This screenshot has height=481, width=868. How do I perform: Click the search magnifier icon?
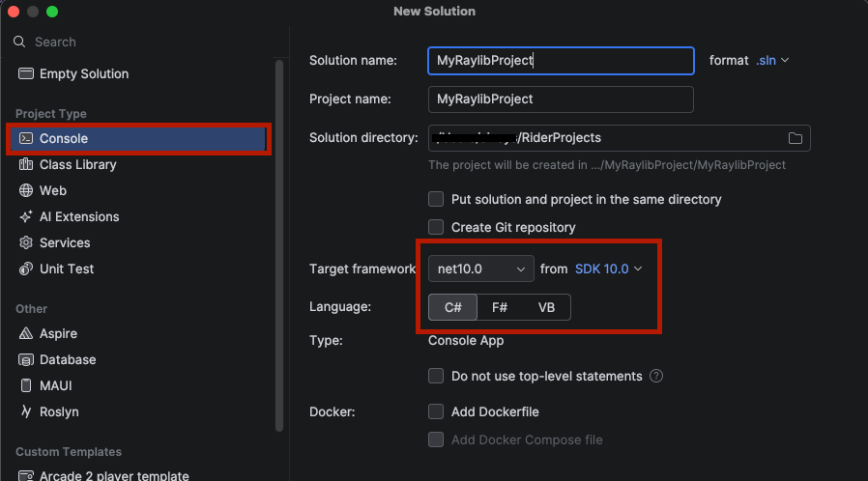pyautogui.click(x=18, y=42)
